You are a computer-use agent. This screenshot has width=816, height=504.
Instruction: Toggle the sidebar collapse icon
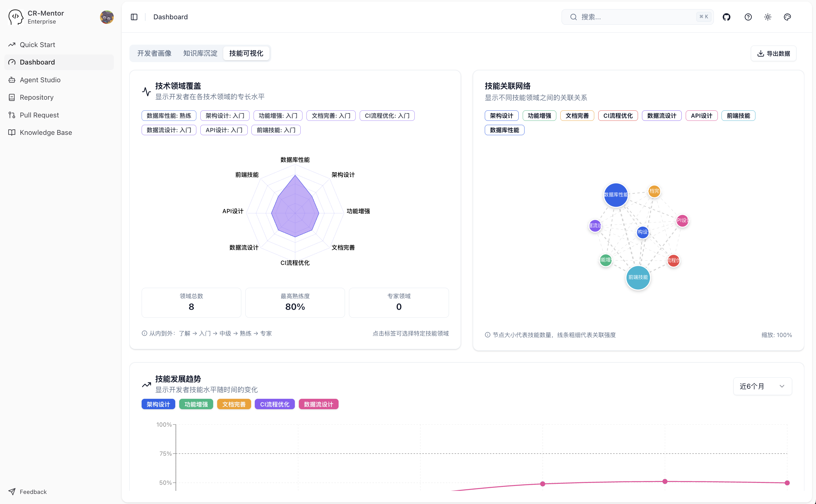(134, 17)
